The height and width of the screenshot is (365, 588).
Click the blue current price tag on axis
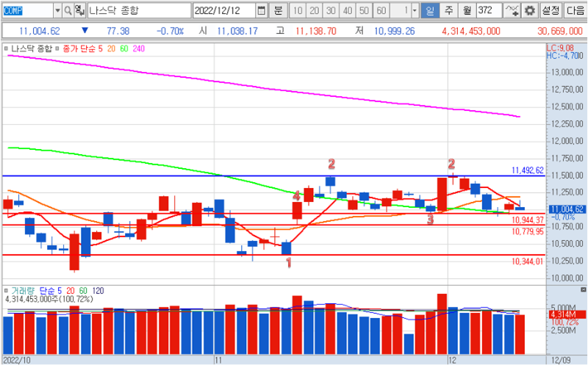point(567,209)
